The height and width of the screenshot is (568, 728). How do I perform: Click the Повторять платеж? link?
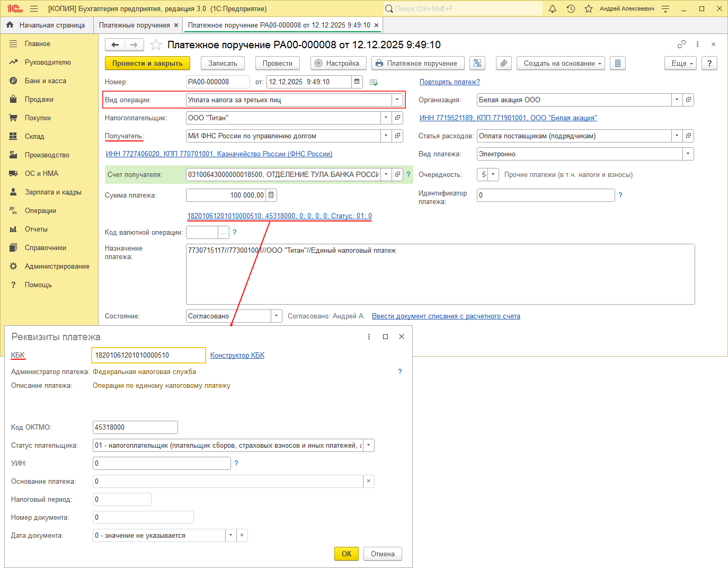pos(450,82)
